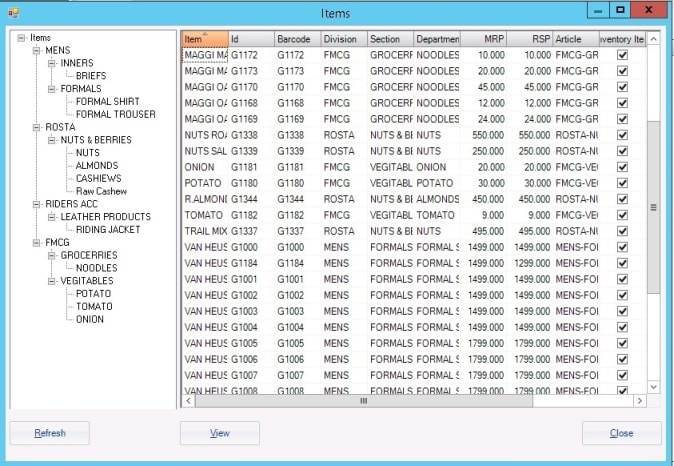Click the horizontal scrollbar left arrow
The image size is (674, 466).
187,400
